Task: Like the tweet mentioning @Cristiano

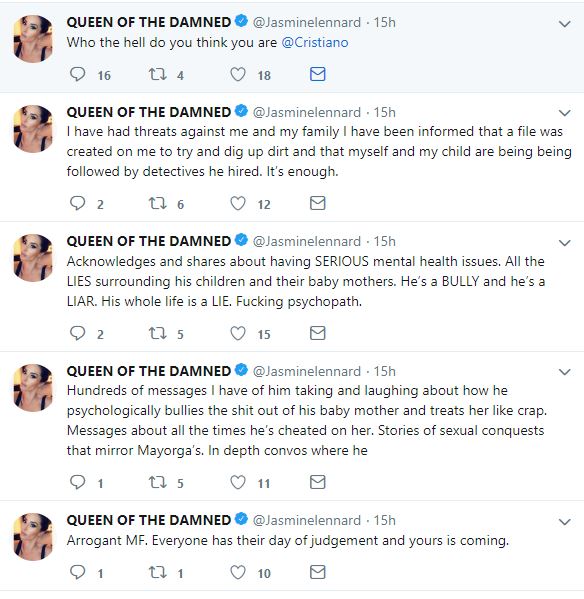Action: 238,74
